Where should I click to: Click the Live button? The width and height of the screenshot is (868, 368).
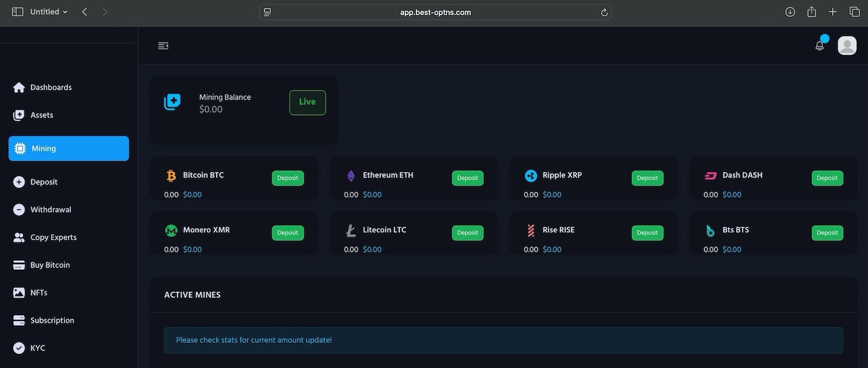click(x=308, y=102)
